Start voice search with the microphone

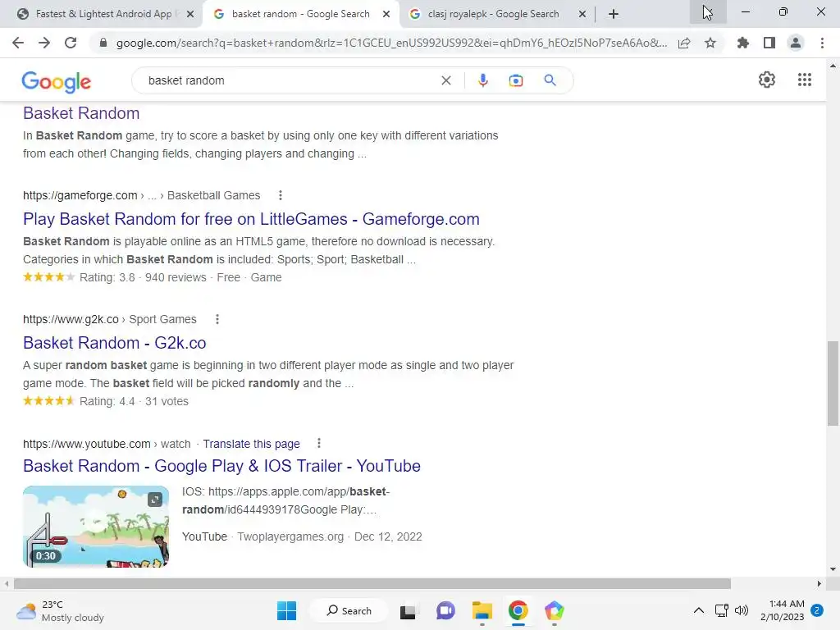482,80
